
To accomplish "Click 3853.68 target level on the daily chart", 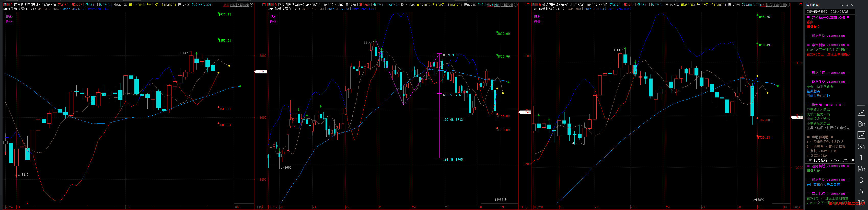I will (x=225, y=40).
